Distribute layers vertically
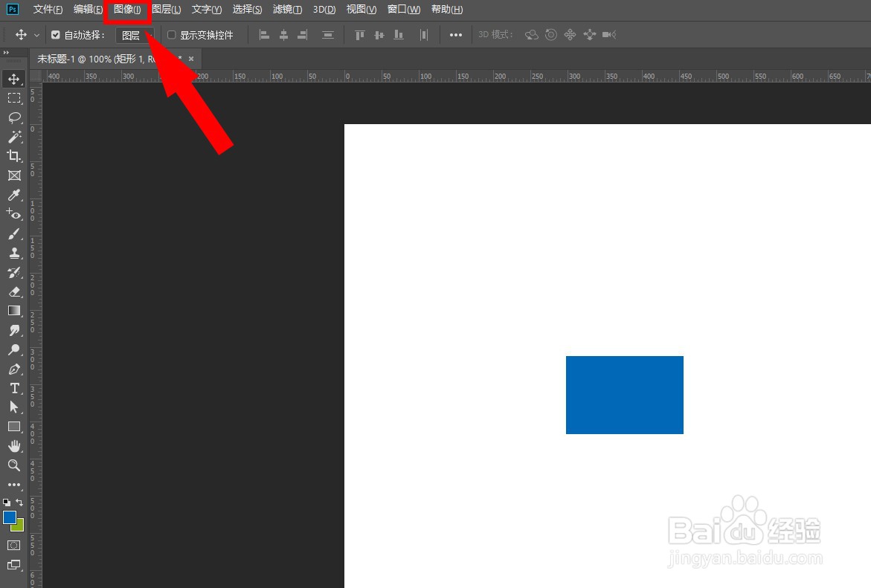 click(328, 35)
